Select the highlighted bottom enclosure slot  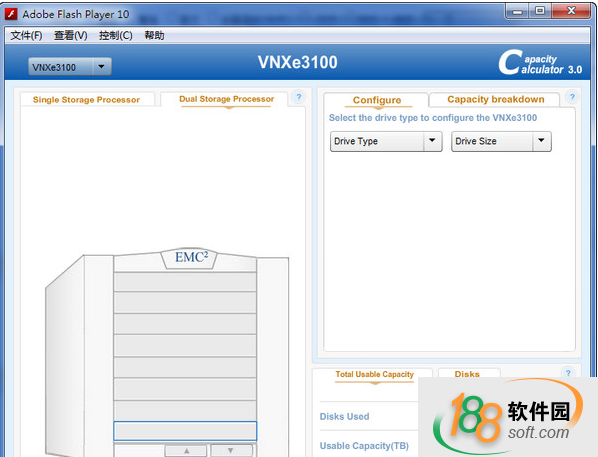coord(185,431)
